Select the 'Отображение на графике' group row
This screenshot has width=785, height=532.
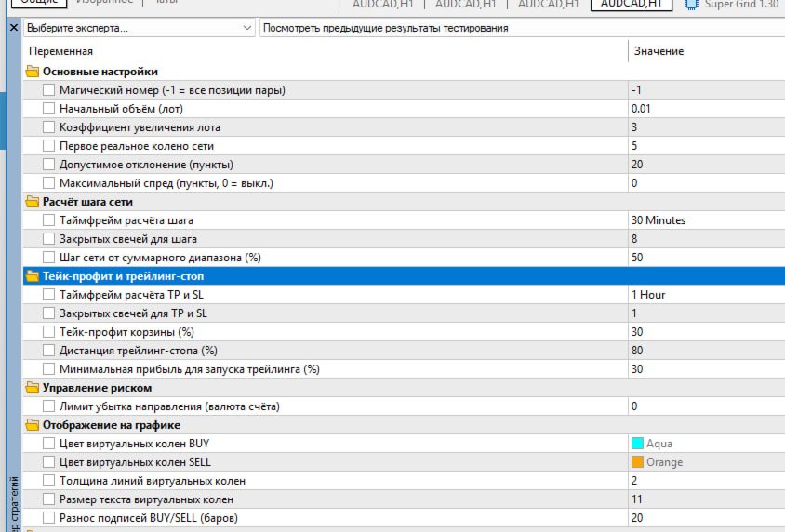(x=404, y=425)
